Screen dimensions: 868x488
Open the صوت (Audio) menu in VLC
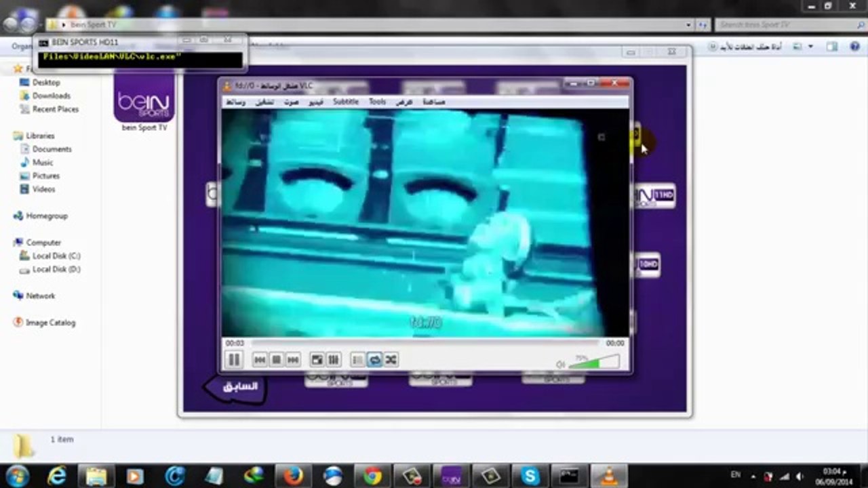coord(292,102)
